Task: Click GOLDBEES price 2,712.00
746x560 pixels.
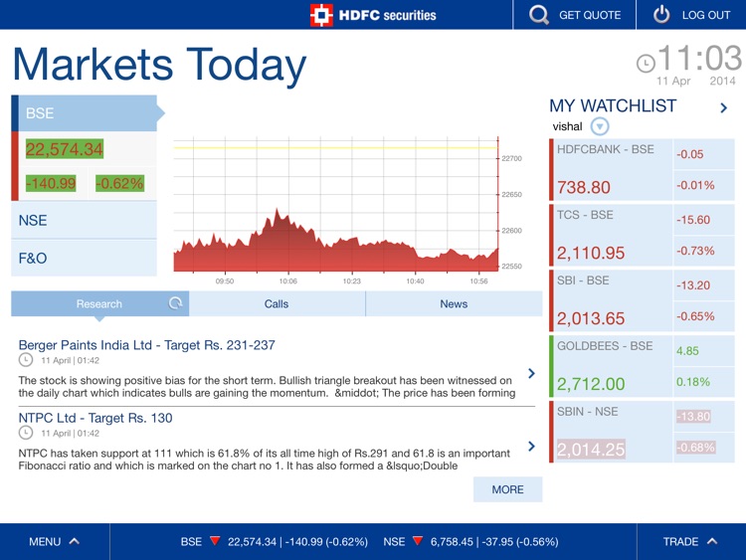Action: pos(591,384)
